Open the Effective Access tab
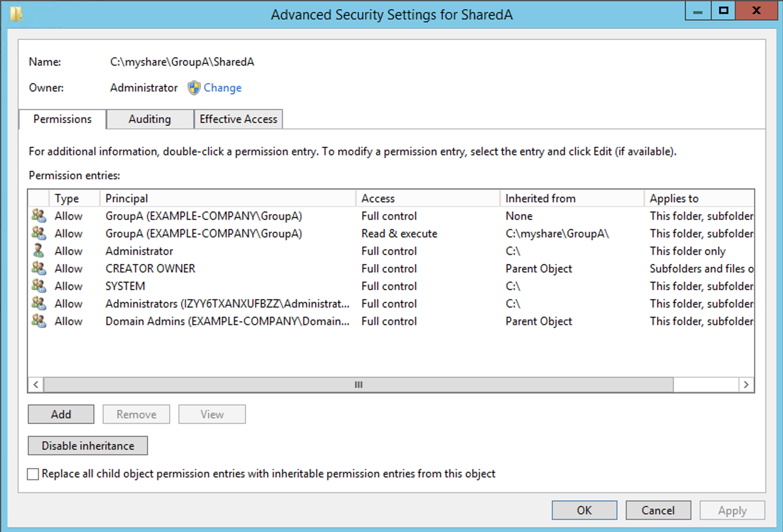The image size is (783, 532). 238,119
